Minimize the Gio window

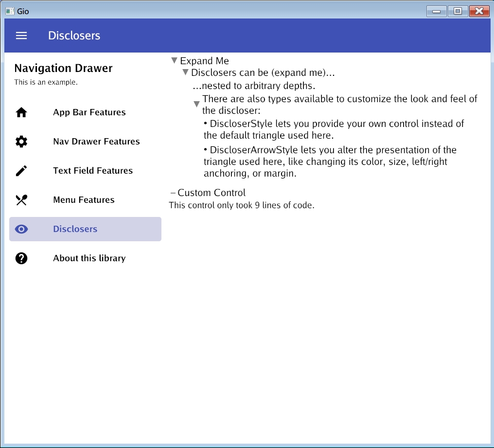[437, 11]
